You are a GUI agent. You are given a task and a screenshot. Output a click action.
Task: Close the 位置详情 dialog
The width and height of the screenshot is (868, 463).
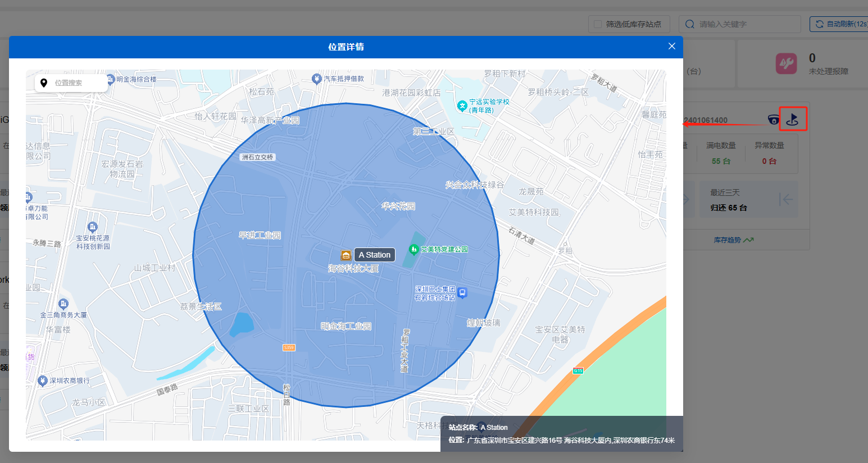(671, 47)
